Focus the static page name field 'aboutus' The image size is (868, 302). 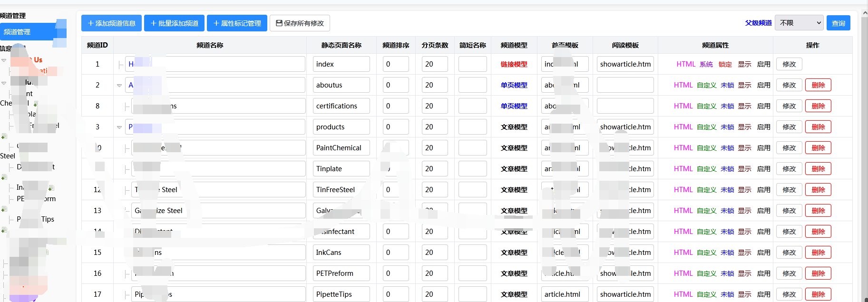point(341,85)
